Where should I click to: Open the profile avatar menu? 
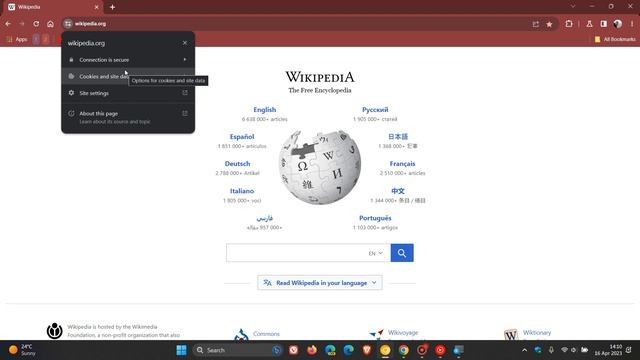click(x=618, y=24)
